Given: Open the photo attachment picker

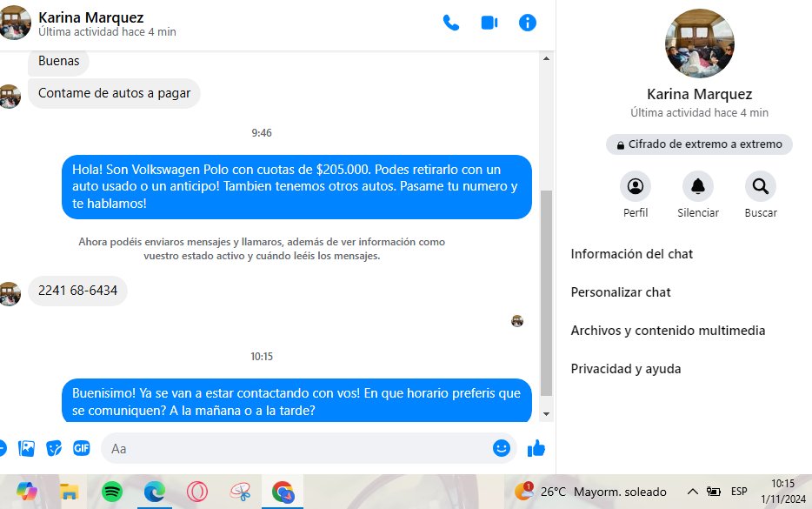Looking at the screenshot, I should (27, 448).
